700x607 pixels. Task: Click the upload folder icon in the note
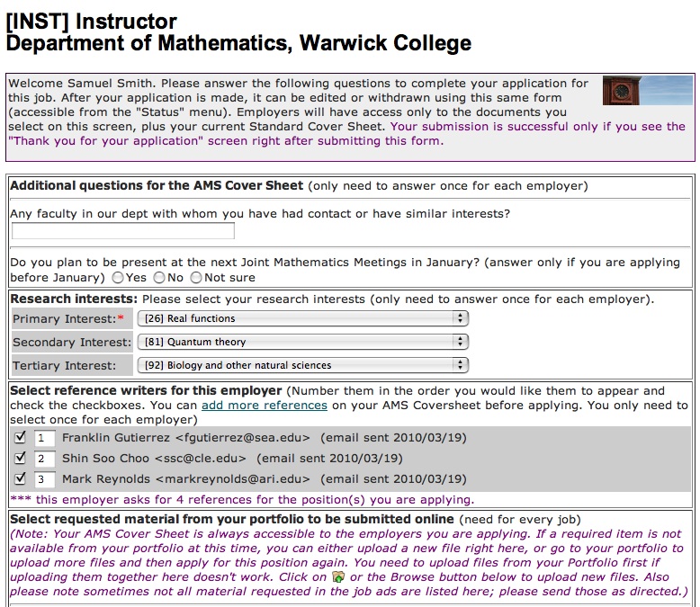pyautogui.click(x=338, y=577)
